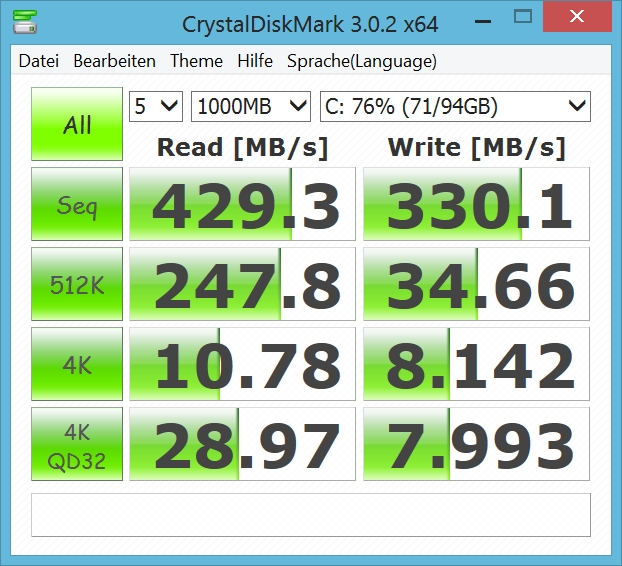Click the empty comment field at bottom
The image size is (622, 566).
click(311, 515)
